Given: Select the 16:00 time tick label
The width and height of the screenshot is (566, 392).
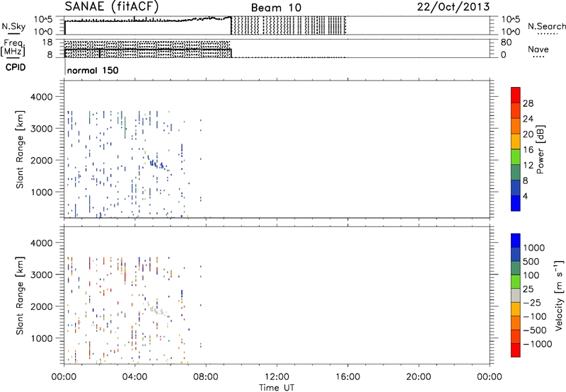Looking at the screenshot, I should point(347,377).
